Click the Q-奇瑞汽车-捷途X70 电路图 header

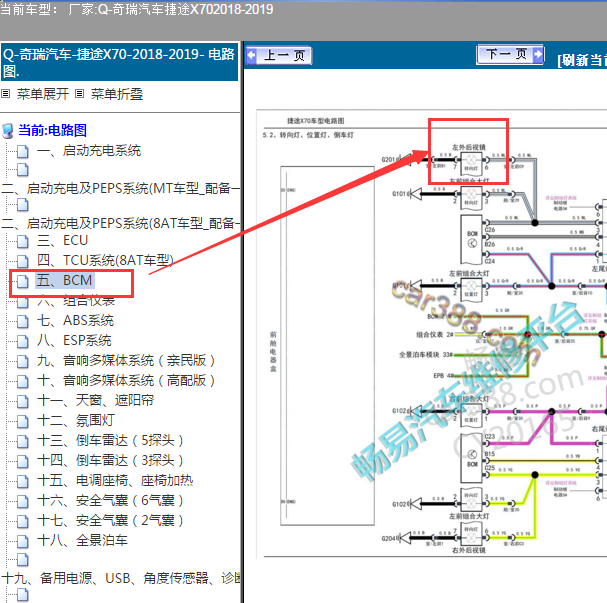pyautogui.click(x=119, y=62)
